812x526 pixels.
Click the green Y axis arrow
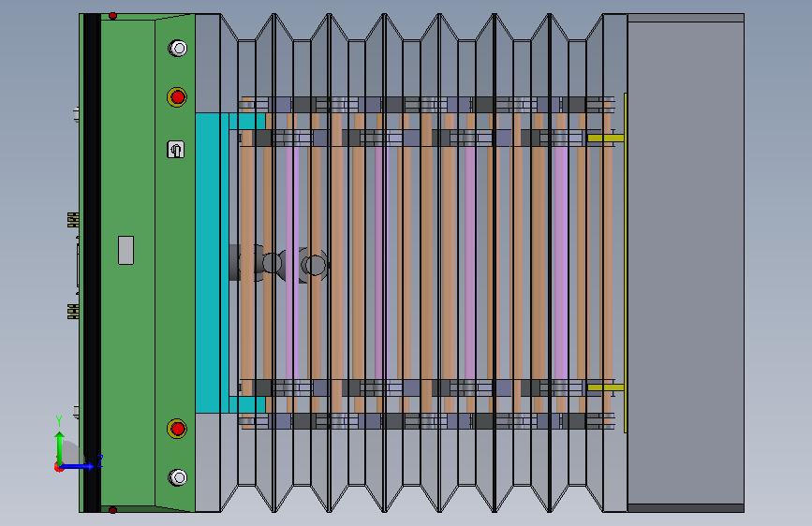click(x=60, y=448)
